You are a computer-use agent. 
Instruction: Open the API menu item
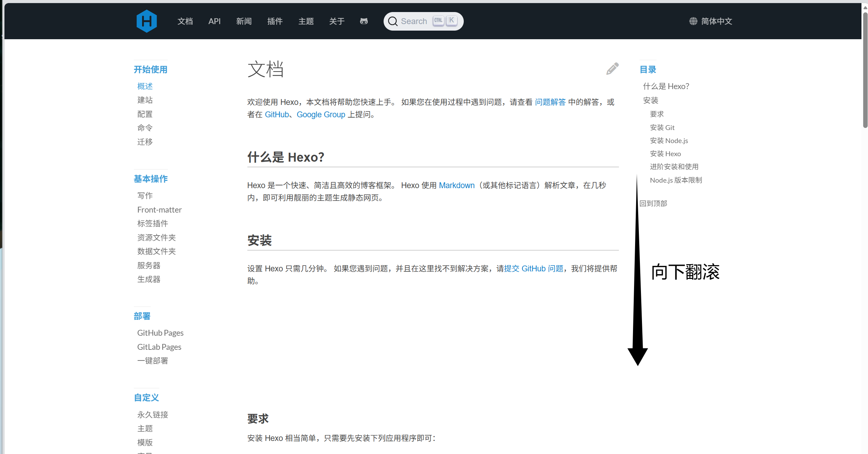pyautogui.click(x=214, y=21)
